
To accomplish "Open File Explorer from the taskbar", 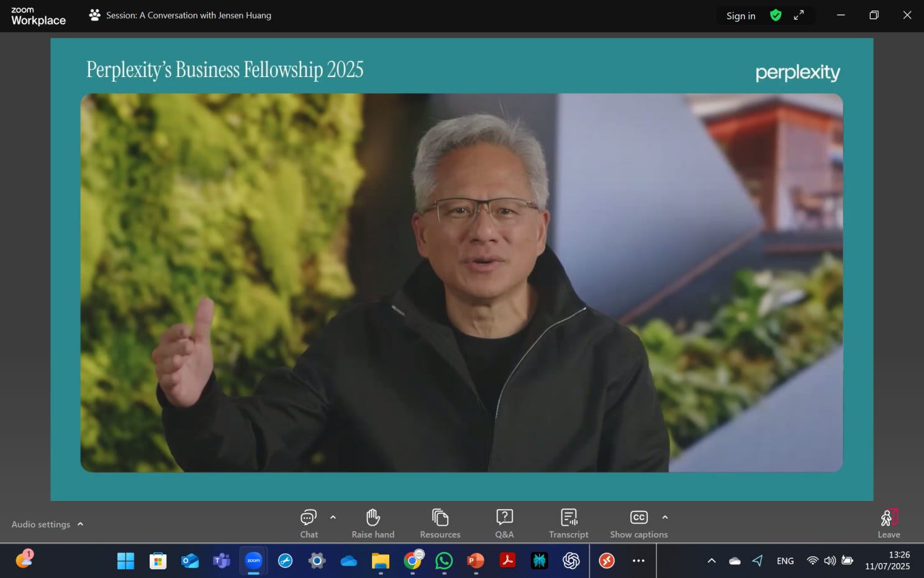I will click(x=380, y=561).
